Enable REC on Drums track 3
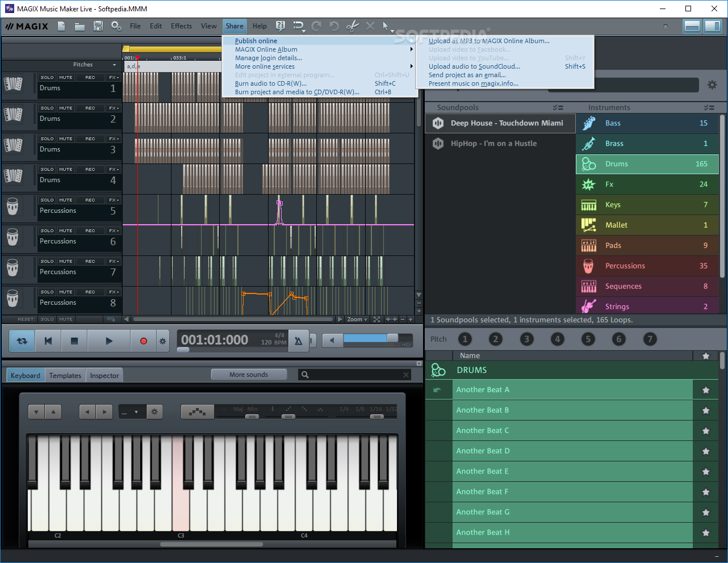 (x=90, y=139)
